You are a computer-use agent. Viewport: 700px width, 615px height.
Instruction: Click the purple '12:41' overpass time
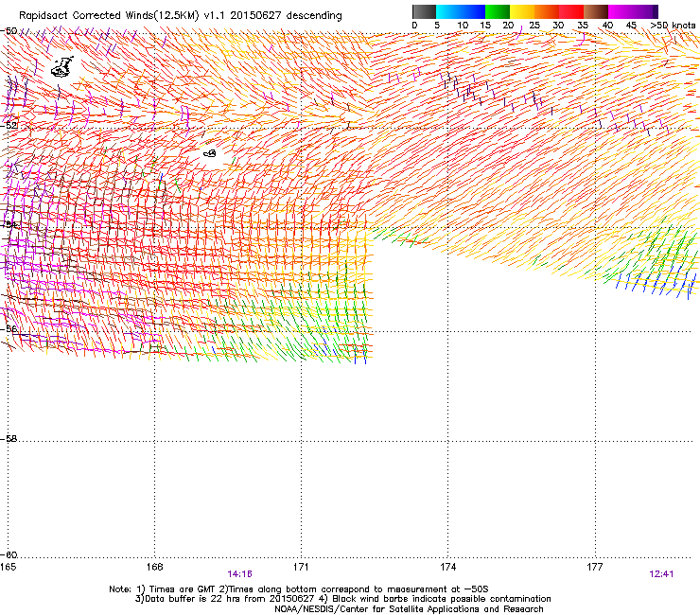[661, 574]
